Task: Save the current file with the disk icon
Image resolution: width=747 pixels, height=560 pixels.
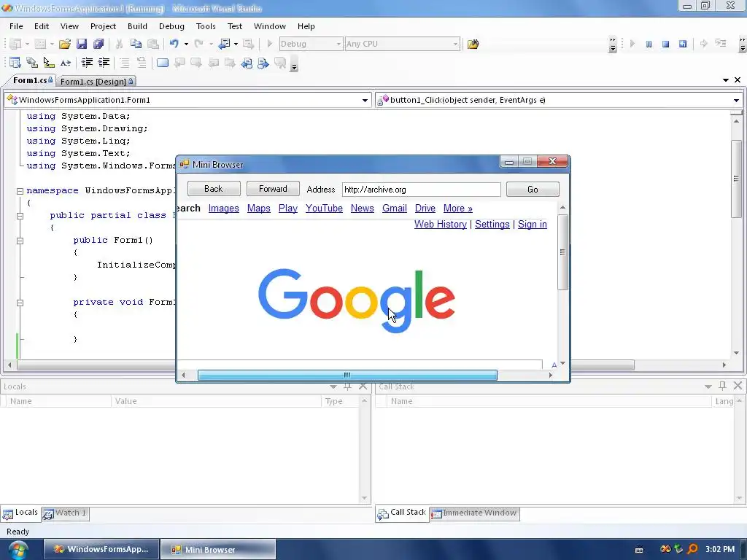Action: [82, 44]
